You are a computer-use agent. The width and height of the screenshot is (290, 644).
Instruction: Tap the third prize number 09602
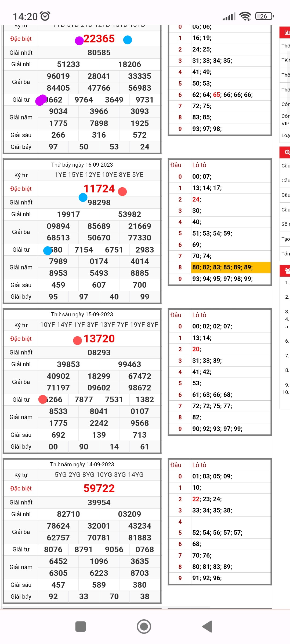(x=99, y=388)
